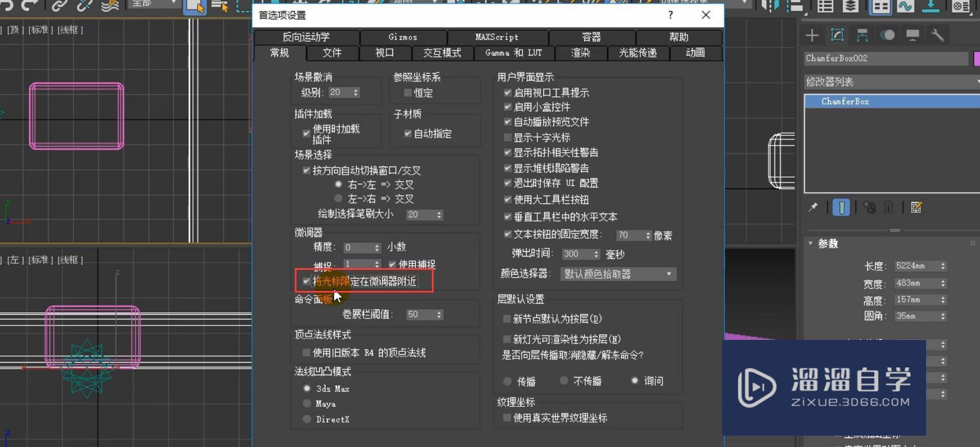Toggle the Ribbon display icon

click(x=881, y=6)
